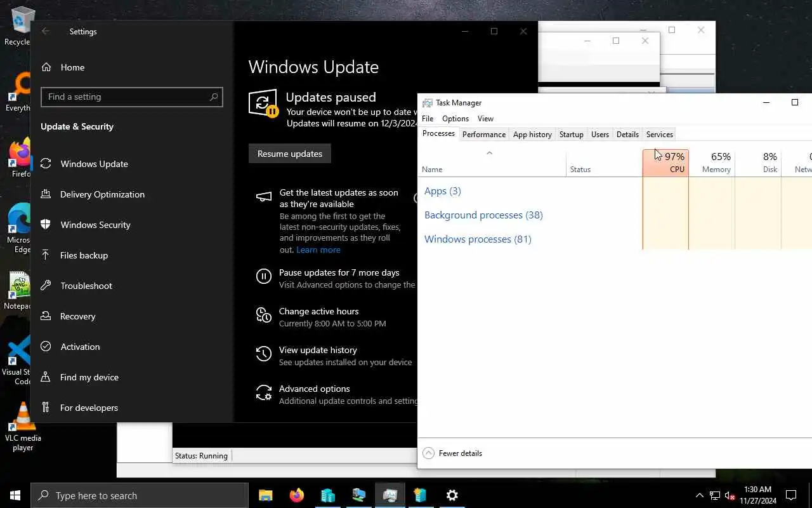Image resolution: width=812 pixels, height=508 pixels.
Task: Click the Task Manager title bar icon
Action: 428,103
